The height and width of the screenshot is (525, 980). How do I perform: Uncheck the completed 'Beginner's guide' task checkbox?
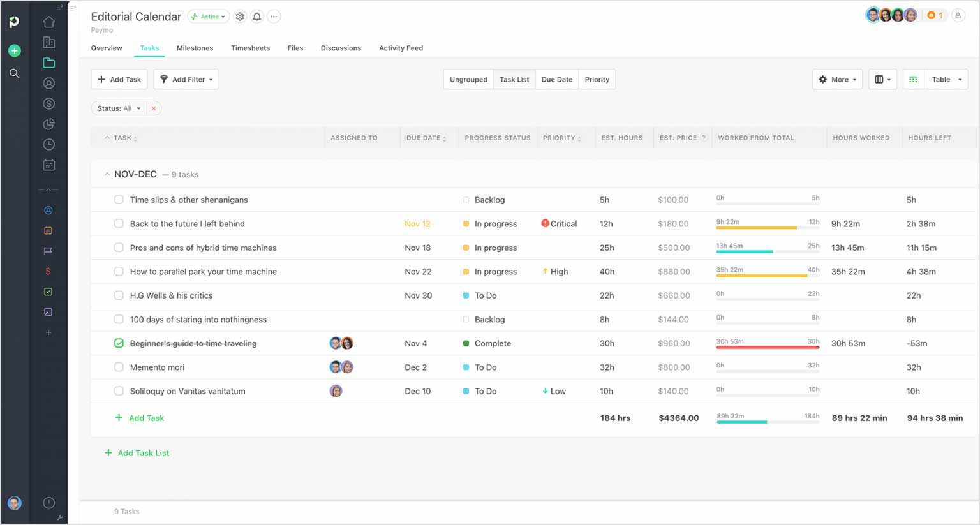119,343
